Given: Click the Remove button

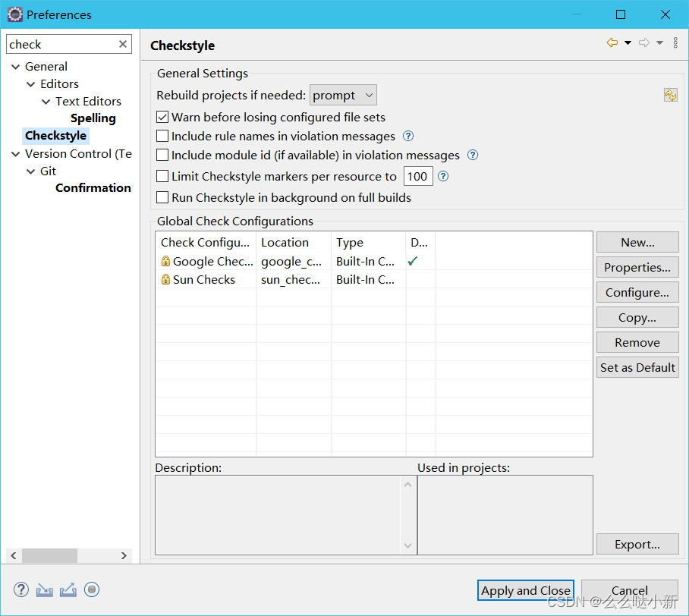Looking at the screenshot, I should click(637, 342).
